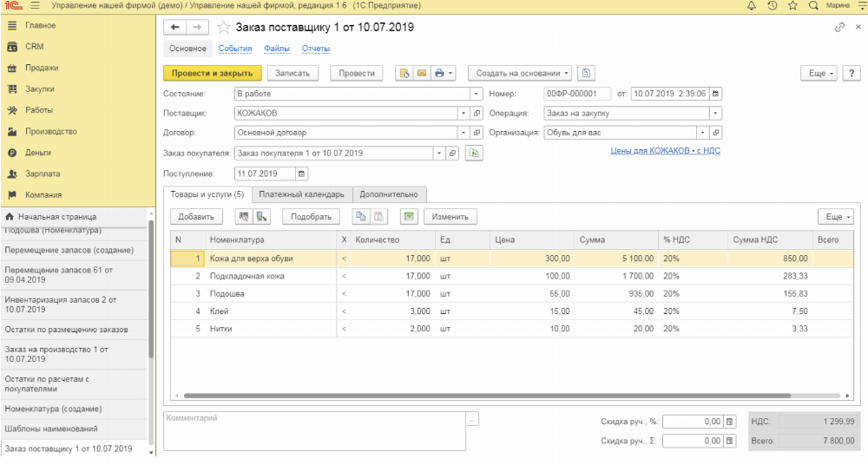Switch to События tab
Screen dimensions: 868x465
coord(235,49)
